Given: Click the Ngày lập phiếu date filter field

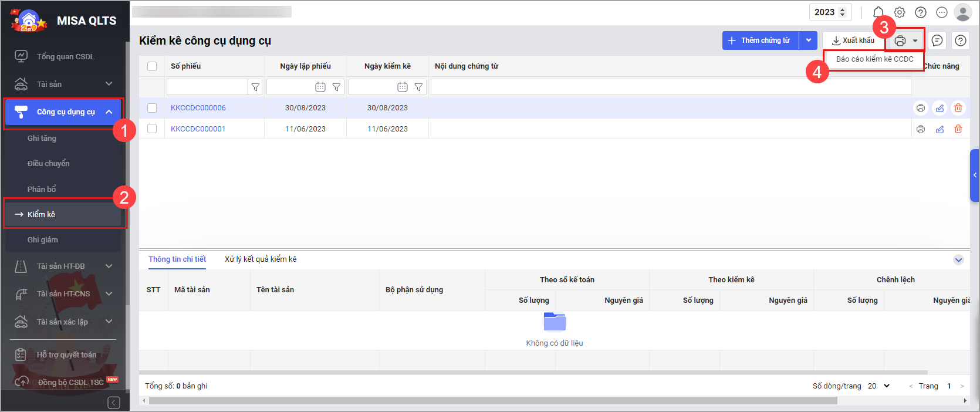Looking at the screenshot, I should coord(290,87).
